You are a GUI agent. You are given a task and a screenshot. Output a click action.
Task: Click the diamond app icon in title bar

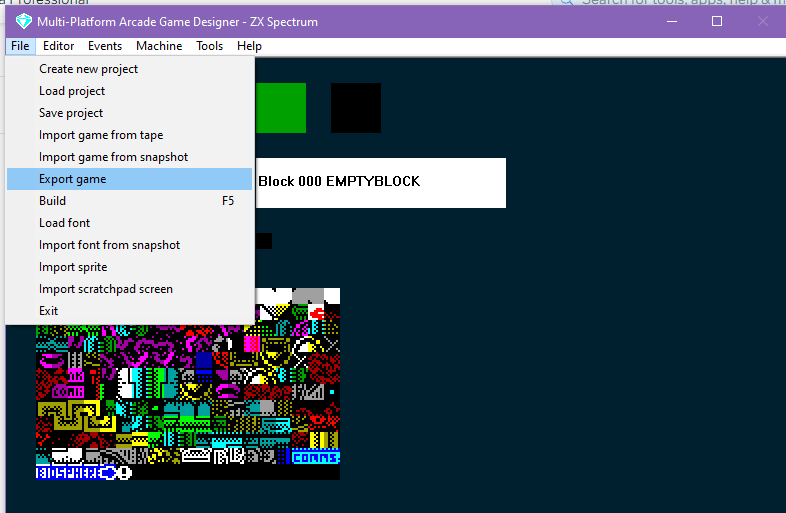pos(24,22)
